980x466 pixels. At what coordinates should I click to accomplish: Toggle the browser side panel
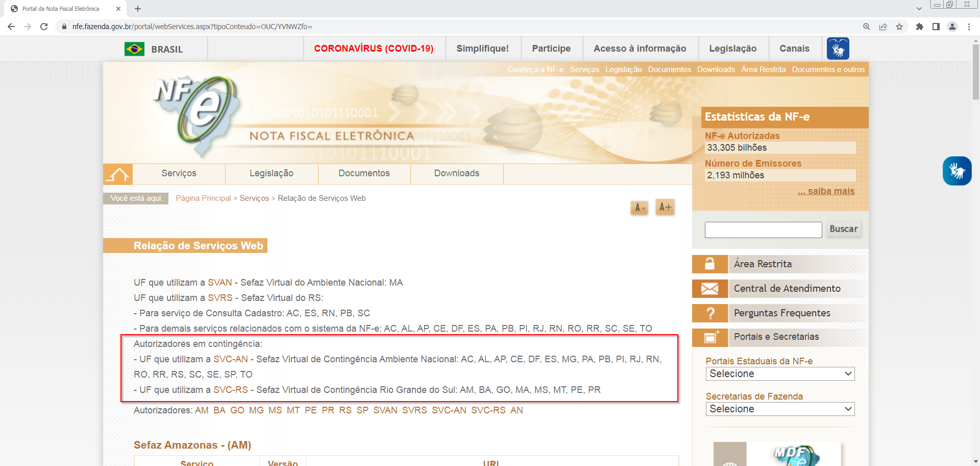pyautogui.click(x=936, y=27)
